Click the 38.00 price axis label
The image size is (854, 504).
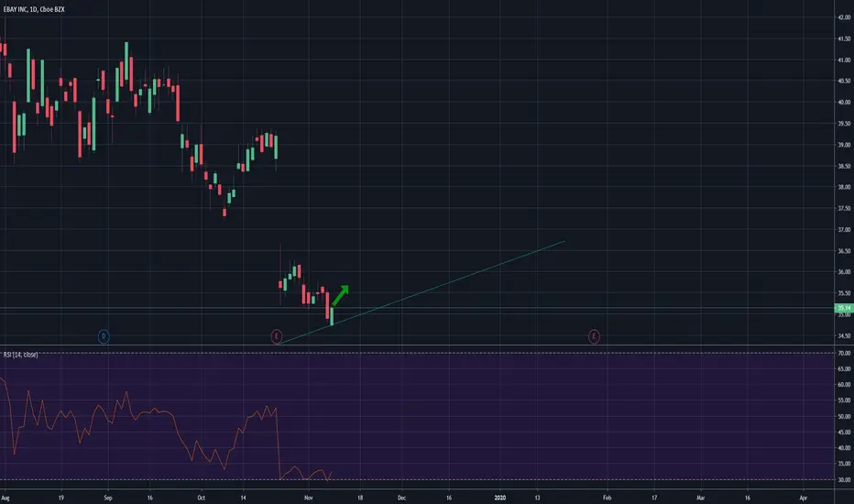pyautogui.click(x=844, y=187)
